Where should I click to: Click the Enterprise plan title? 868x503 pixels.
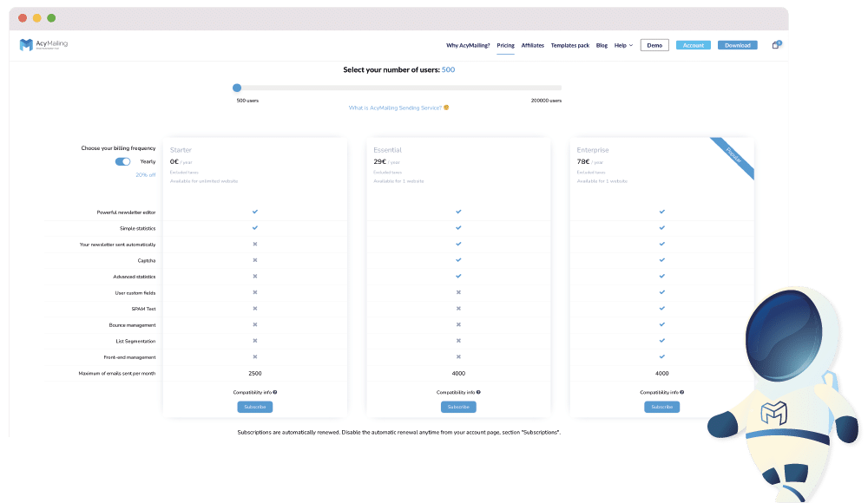click(x=592, y=150)
